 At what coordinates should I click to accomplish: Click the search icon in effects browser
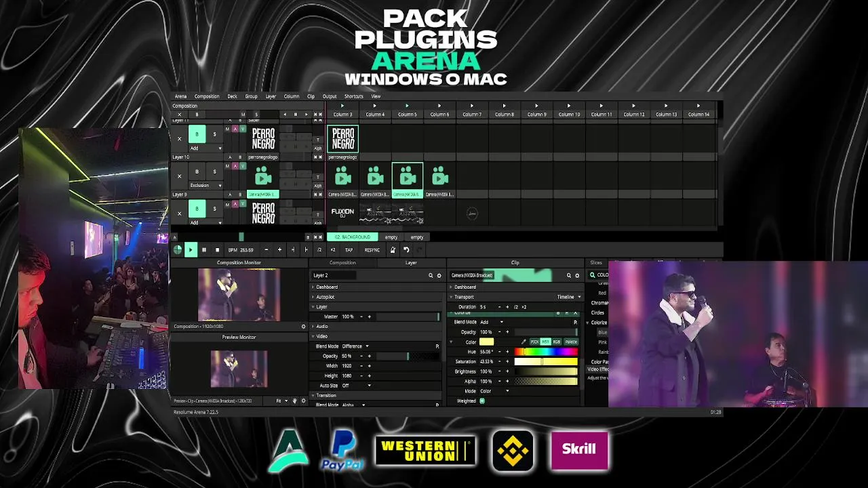click(592, 275)
